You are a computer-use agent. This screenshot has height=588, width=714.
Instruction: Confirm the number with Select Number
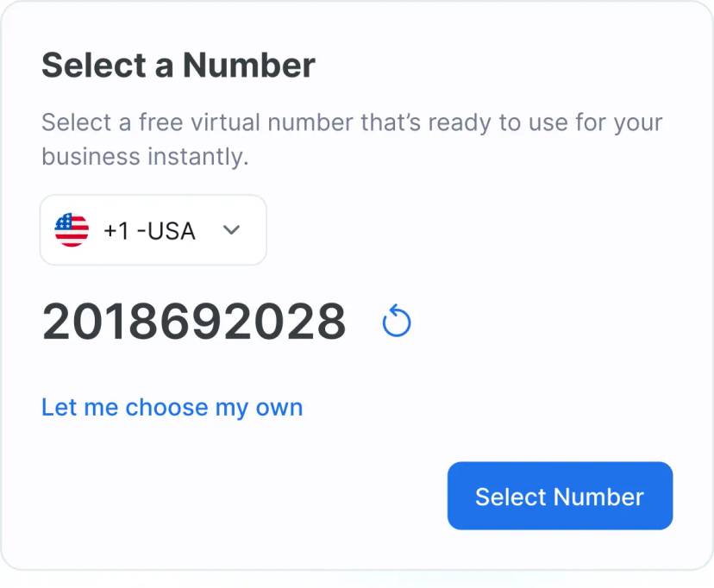(559, 496)
